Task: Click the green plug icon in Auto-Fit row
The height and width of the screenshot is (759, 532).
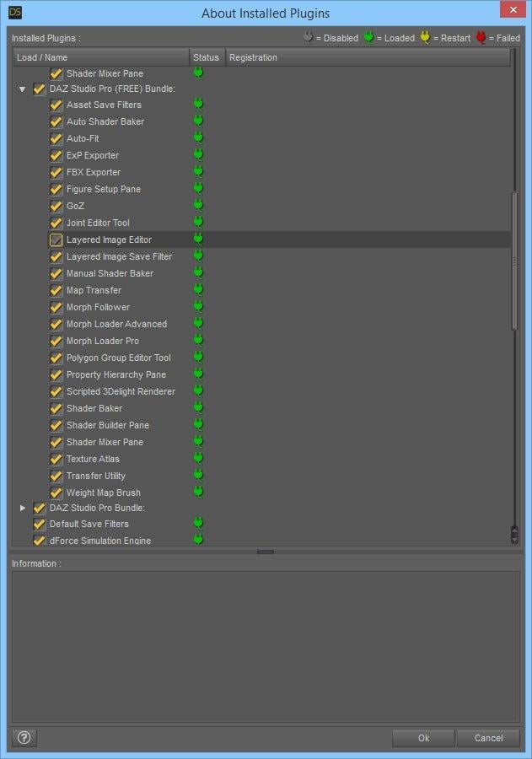Action: point(198,138)
